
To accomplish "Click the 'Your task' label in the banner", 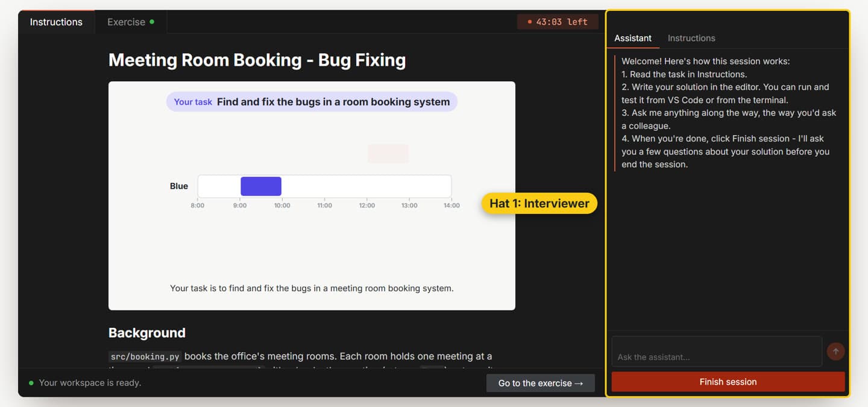I will 193,102.
